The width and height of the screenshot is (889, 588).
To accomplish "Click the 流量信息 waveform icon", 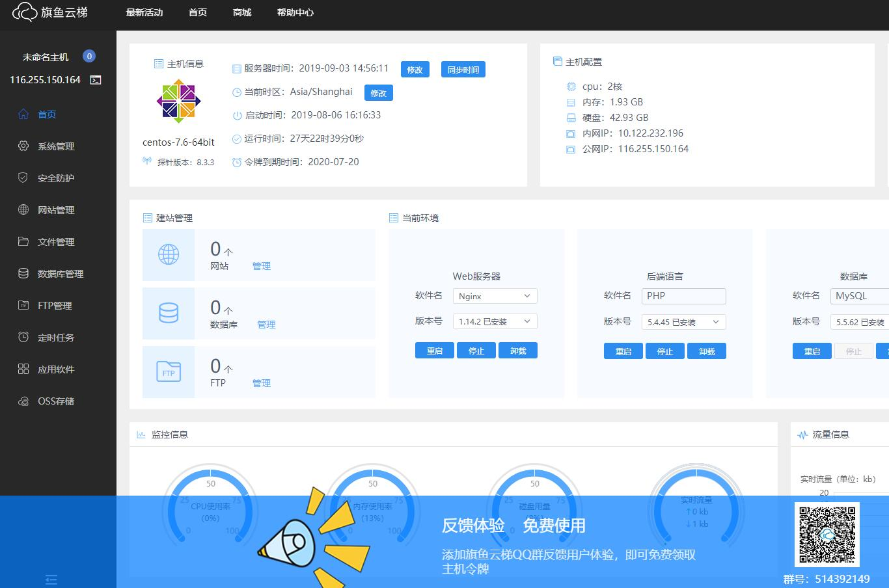I will tap(802, 434).
